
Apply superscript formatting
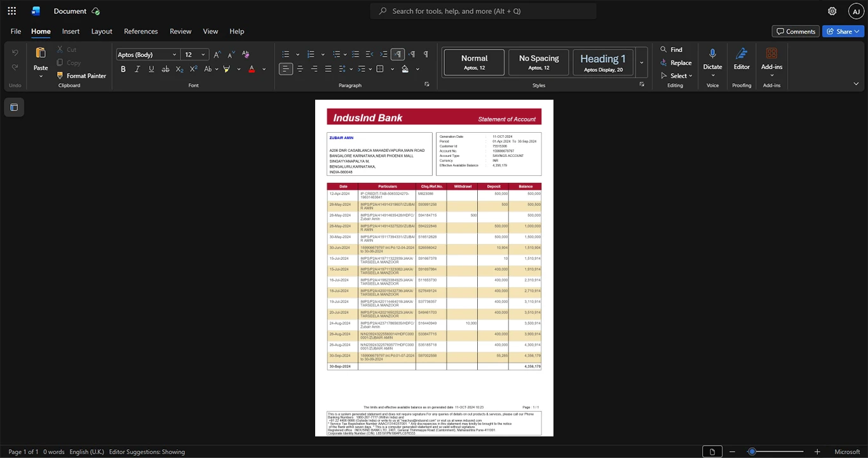click(193, 69)
